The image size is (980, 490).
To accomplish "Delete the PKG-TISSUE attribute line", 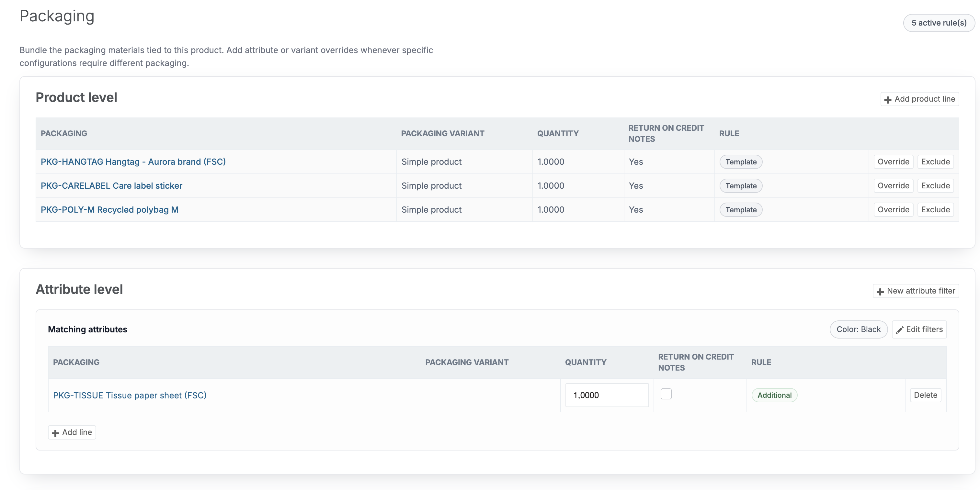I will (925, 395).
